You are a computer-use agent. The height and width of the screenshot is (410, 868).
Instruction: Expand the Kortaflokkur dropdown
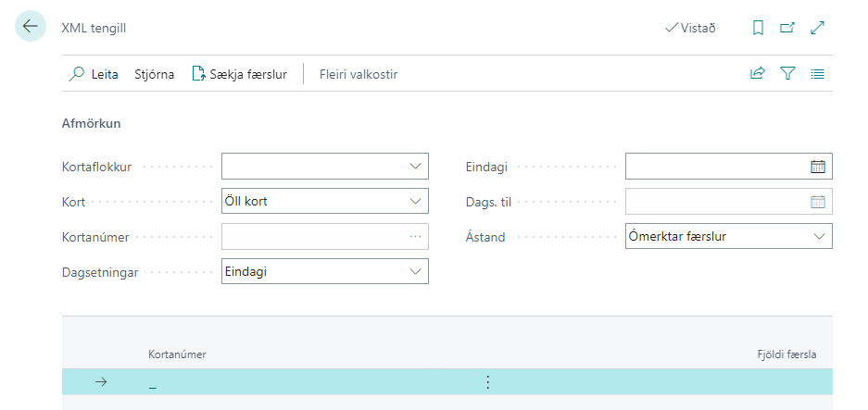415,167
